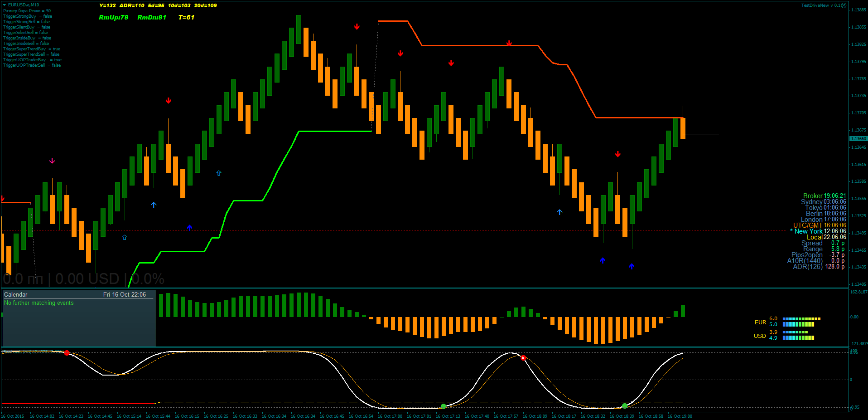Click the 'ADR=110' readout at top
The height and width of the screenshot is (420, 868).
tap(132, 5)
